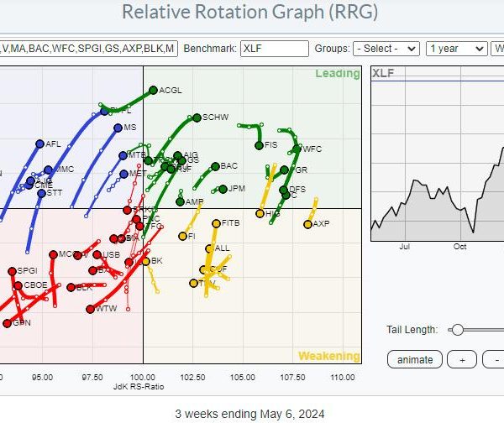Select the CBOE data point
This screenshot has width=504, height=423.
click(x=18, y=285)
